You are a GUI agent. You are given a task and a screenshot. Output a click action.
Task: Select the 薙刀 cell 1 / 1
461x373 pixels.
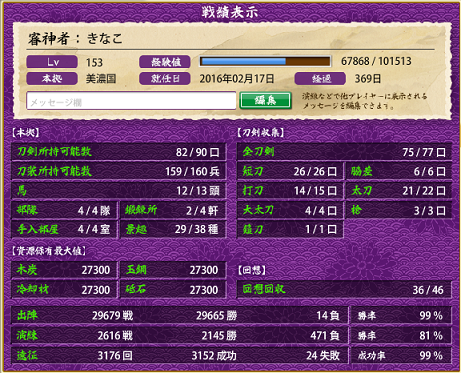click(290, 229)
